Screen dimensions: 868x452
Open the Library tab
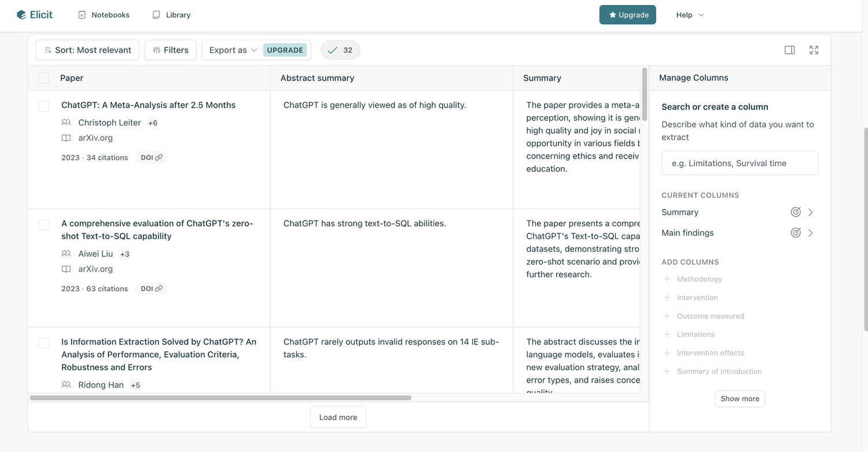point(171,14)
